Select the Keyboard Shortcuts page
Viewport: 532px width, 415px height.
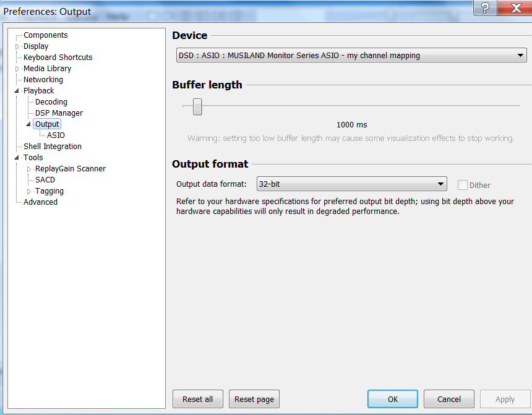(x=58, y=58)
